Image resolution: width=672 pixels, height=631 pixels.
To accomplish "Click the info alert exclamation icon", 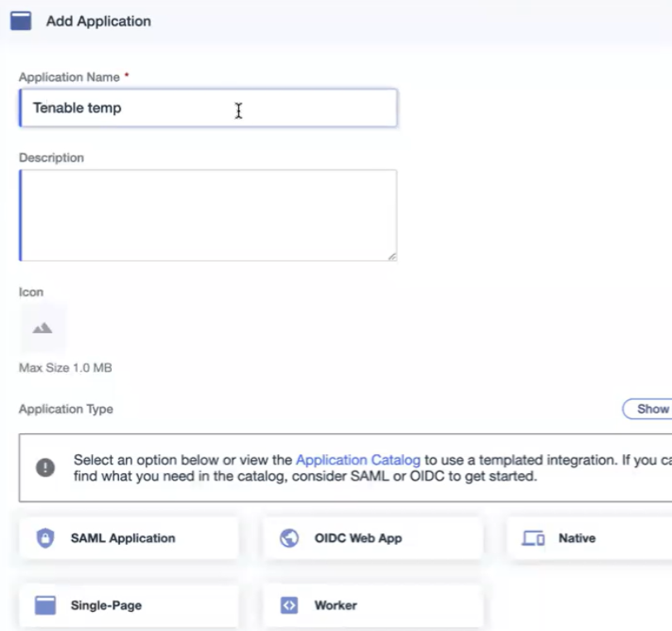I will tap(46, 467).
